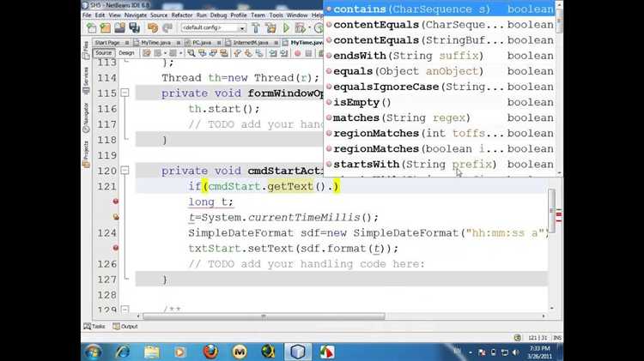Build the project with the hammer icon

[x=256, y=28]
